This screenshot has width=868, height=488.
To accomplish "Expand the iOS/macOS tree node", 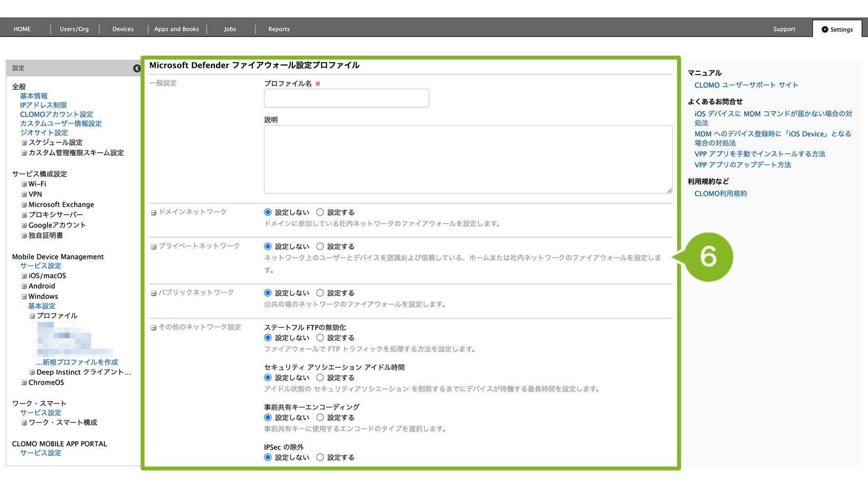I will tap(24, 276).
